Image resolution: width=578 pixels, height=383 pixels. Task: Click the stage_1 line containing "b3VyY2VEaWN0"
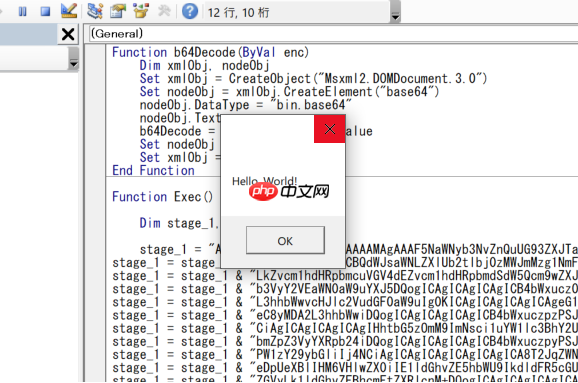pyautogui.click(x=345, y=289)
